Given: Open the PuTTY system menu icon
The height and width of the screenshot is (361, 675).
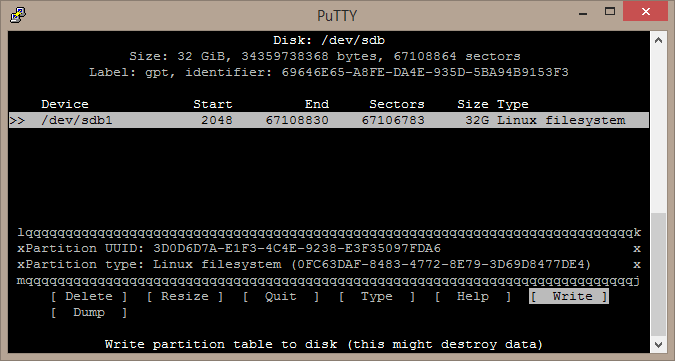Looking at the screenshot, I should click(x=18, y=15).
